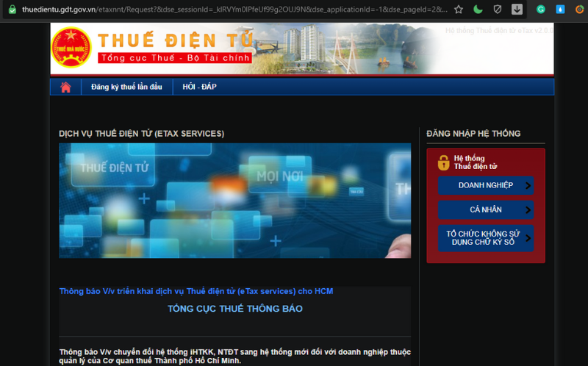Click TỔ CHỨC KHÔNG SỬ DỤNG CHỮ KÝ SỐ button
This screenshot has height=366, width=588.
click(x=486, y=238)
